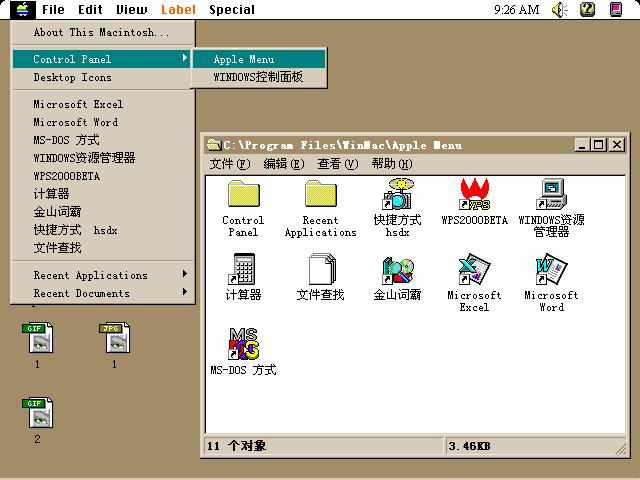
Task: Select the WPS2000BETA shortcut icon
Action: click(474, 194)
